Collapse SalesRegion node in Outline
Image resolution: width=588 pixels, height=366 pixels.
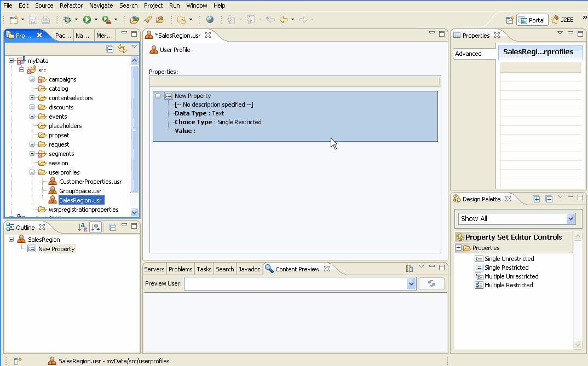[x=11, y=239]
